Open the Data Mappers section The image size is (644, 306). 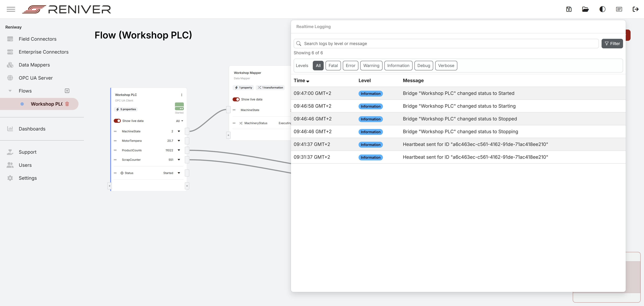click(34, 65)
